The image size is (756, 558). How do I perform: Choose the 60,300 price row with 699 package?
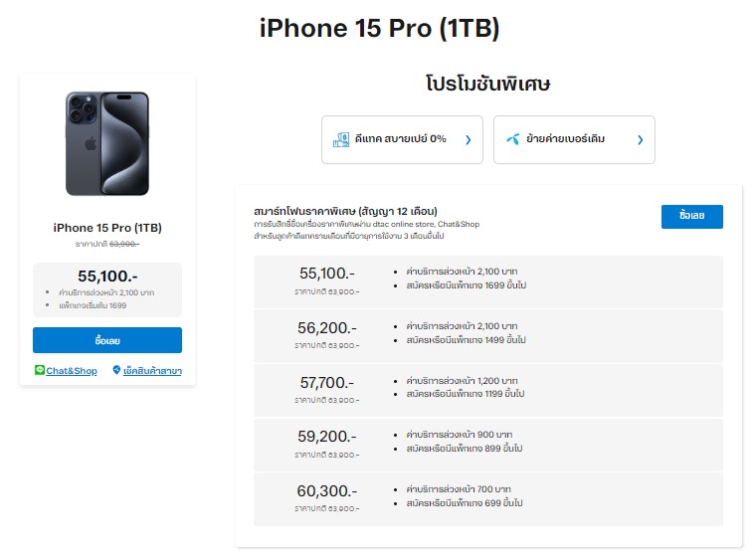487,499
